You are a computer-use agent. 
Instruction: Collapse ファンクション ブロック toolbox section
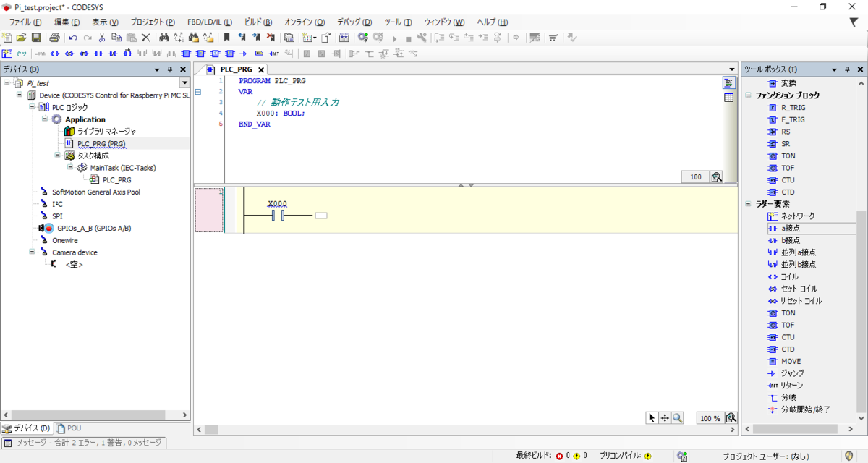749,95
